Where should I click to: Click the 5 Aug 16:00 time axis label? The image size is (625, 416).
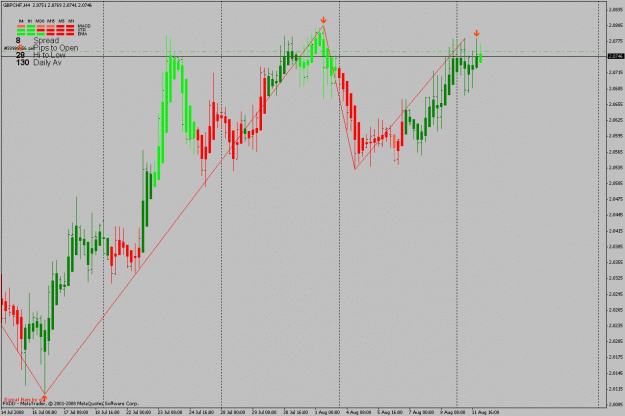pyautogui.click(x=390, y=412)
